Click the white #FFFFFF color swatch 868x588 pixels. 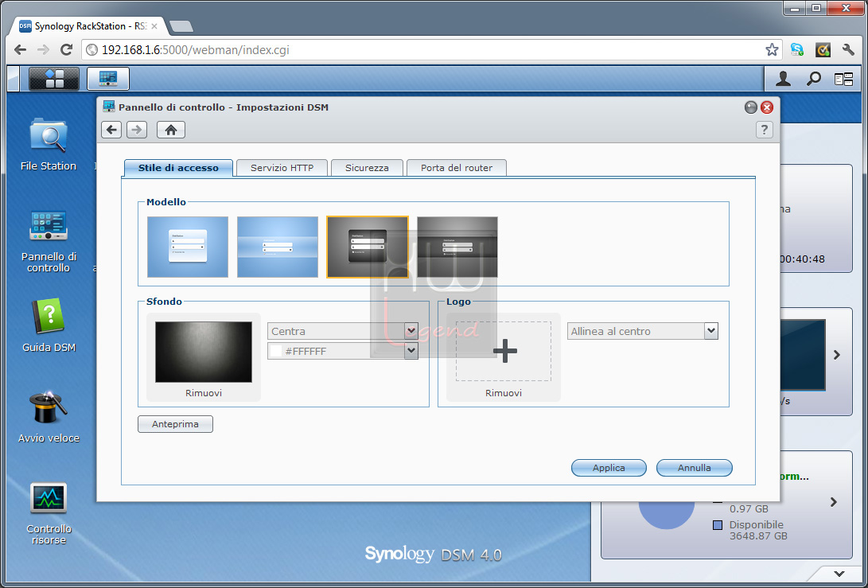tap(276, 351)
